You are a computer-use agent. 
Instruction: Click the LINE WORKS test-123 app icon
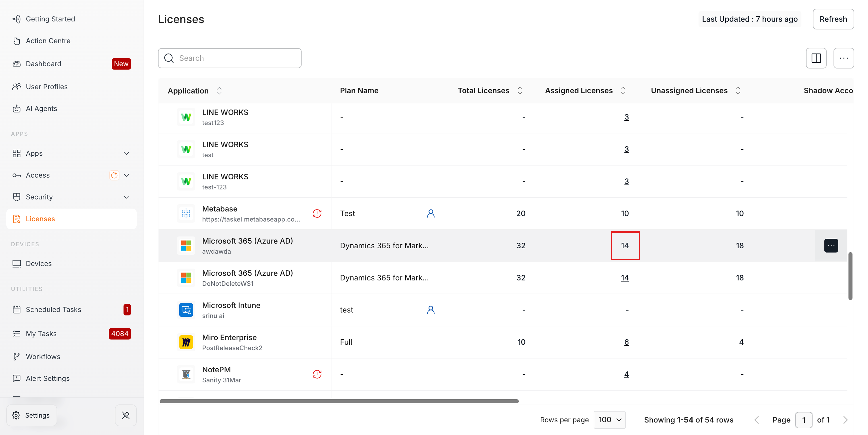click(x=186, y=181)
